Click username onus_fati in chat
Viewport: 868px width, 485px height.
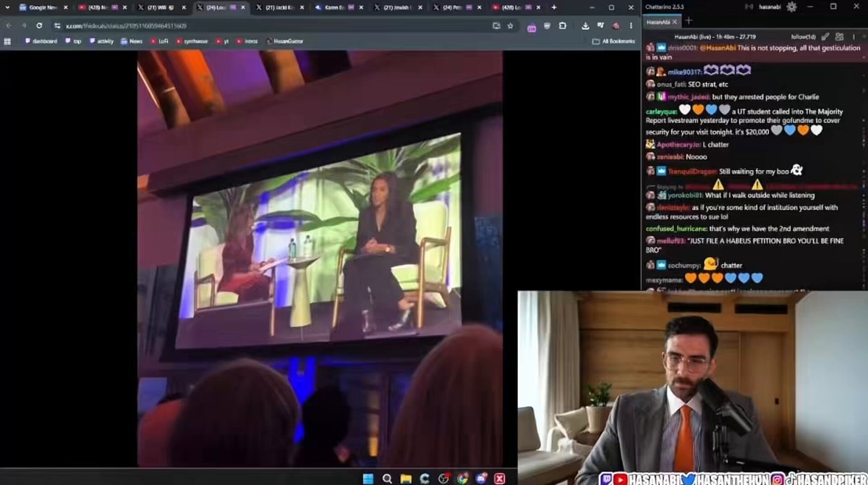coord(672,85)
